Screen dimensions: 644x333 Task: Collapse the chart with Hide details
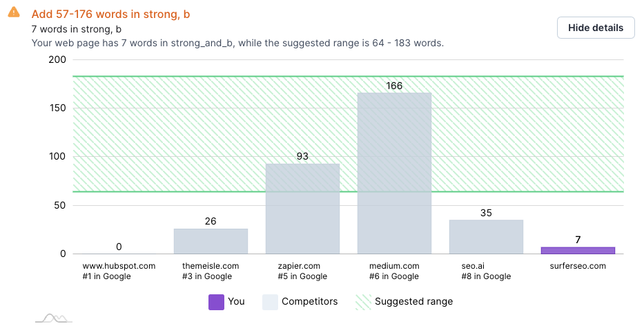click(x=596, y=28)
